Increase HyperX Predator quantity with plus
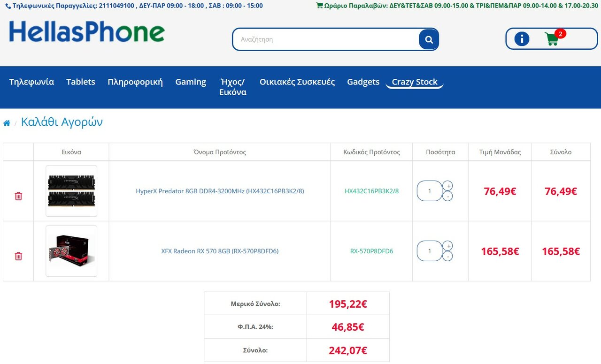 point(447,186)
